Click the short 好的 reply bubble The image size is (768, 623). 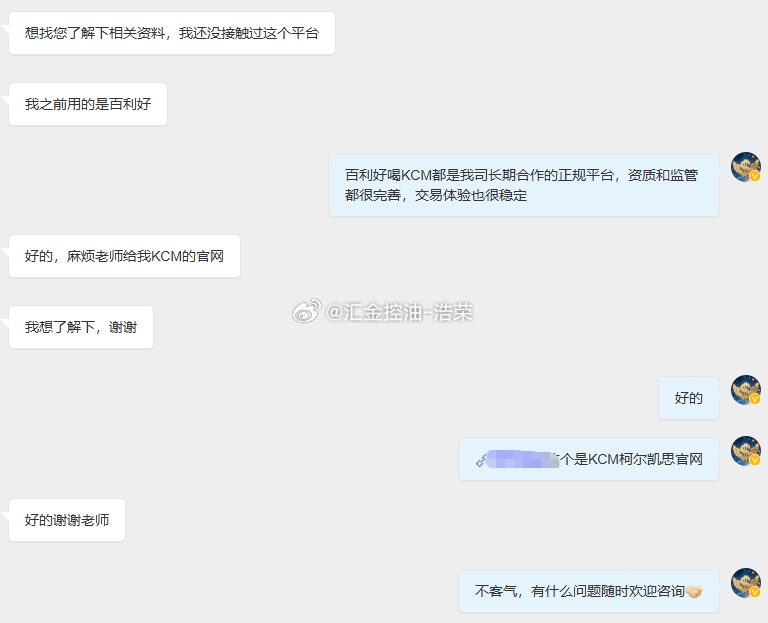click(689, 398)
